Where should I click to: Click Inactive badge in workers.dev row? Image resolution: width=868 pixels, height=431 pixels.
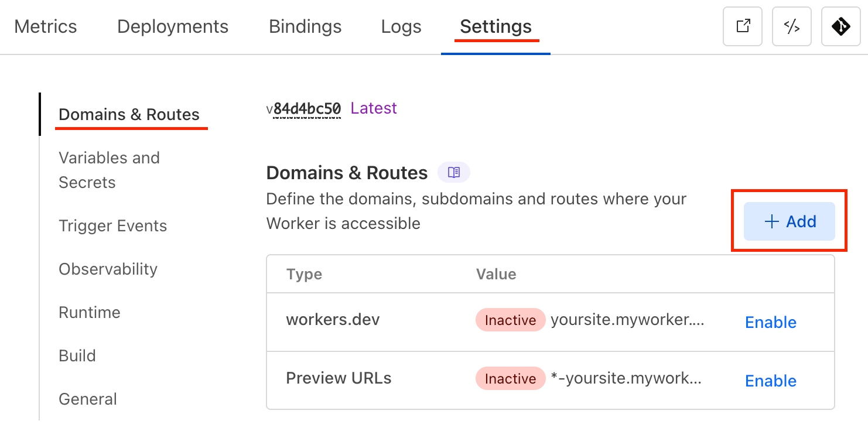(x=510, y=320)
